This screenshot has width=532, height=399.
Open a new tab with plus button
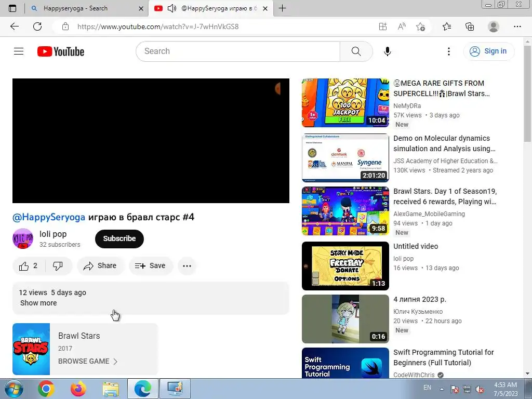[282, 8]
